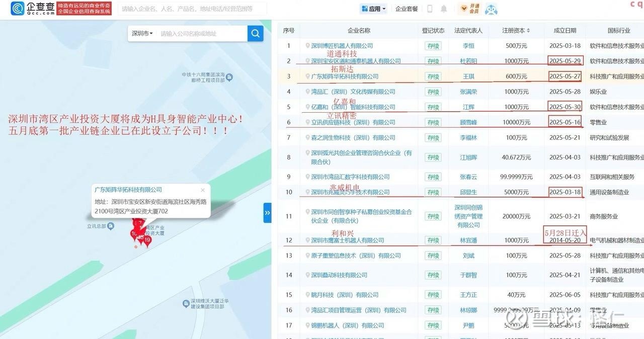Click location pin beside 湾品汇（深圳）文化传媒有限公司

(x=307, y=92)
